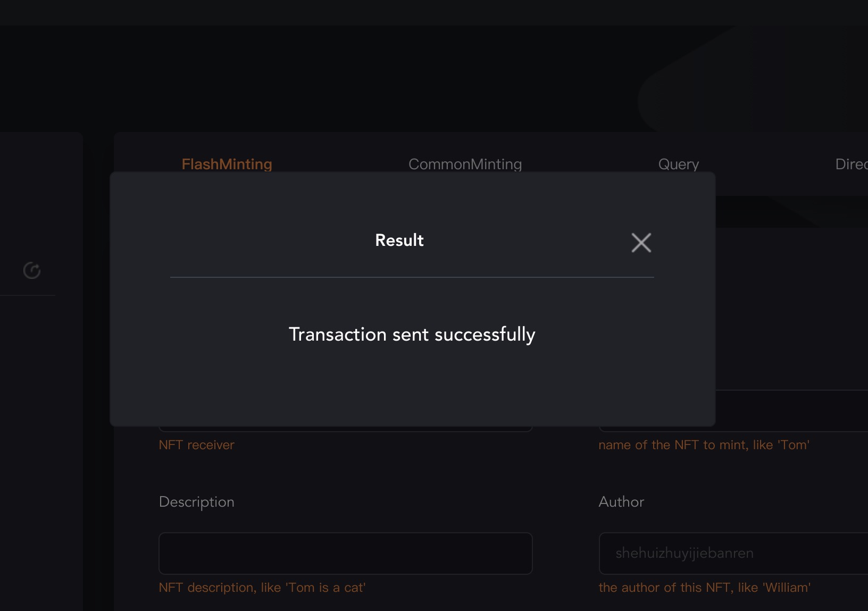
Task: Click the 'Transaction sent successfully' message
Action: [412, 334]
